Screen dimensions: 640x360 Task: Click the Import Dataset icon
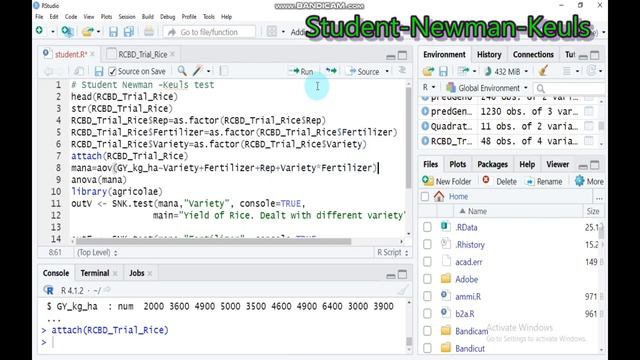[x=463, y=71]
